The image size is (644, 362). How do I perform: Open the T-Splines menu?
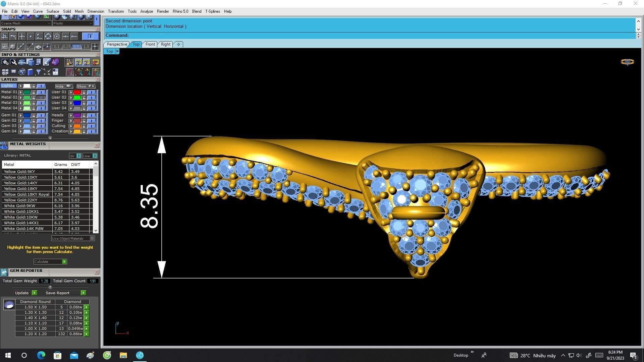(213, 11)
